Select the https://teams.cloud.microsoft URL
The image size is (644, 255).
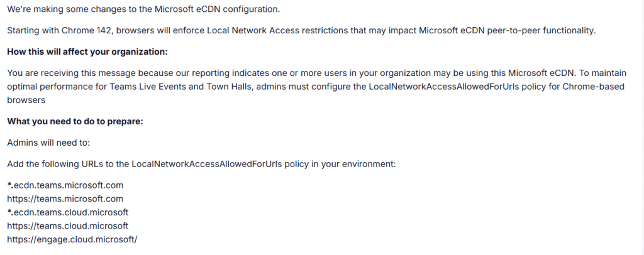click(x=67, y=225)
